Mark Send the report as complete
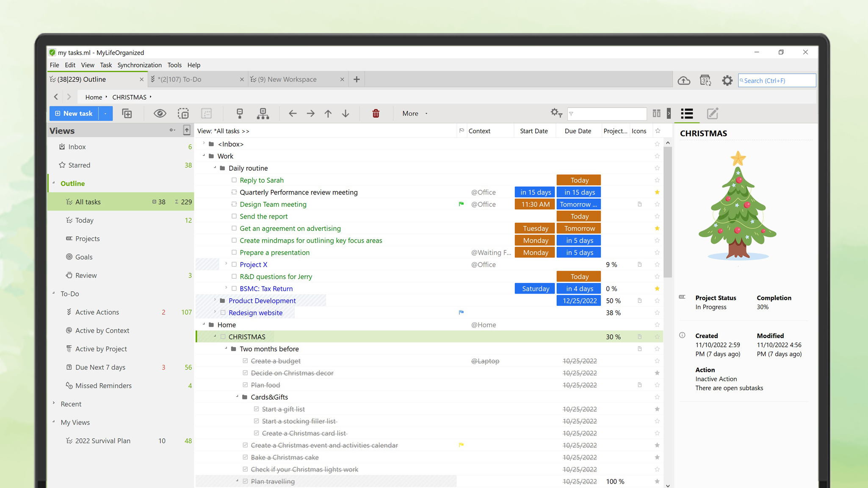 tap(234, 216)
